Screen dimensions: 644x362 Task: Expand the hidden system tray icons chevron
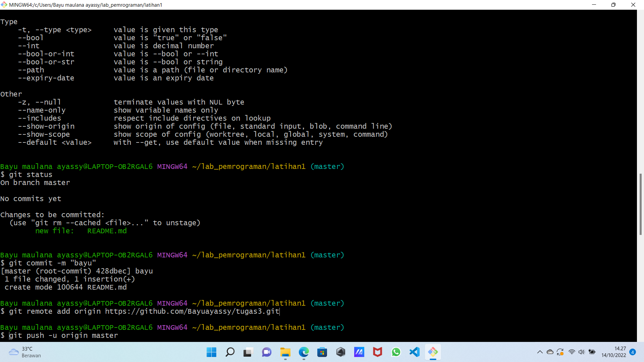point(540,352)
